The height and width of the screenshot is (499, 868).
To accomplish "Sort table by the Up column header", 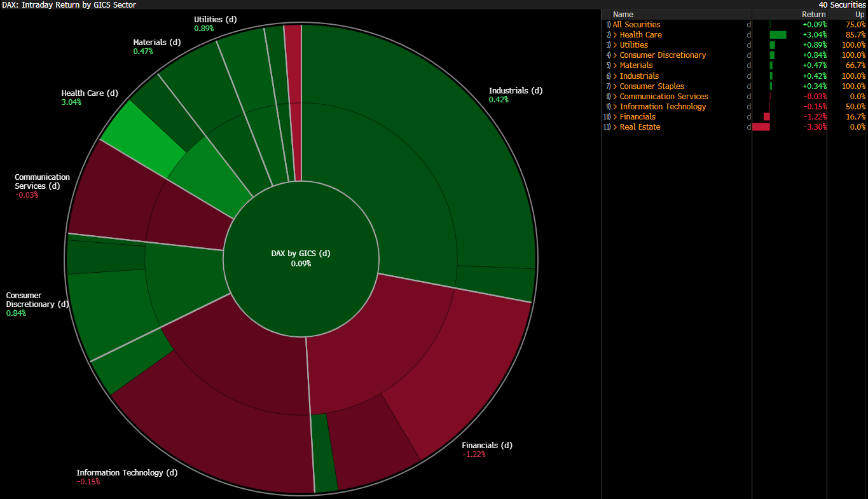I will tap(860, 15).
